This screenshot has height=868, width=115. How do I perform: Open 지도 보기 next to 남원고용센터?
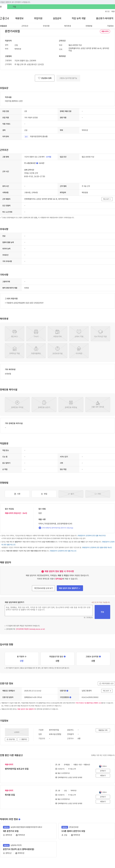(x=107, y=691)
